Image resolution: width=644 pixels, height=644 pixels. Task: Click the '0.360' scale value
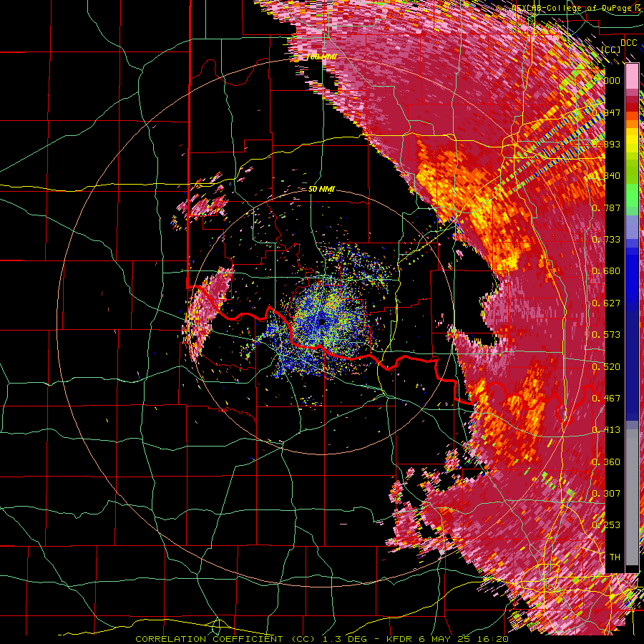607,462
